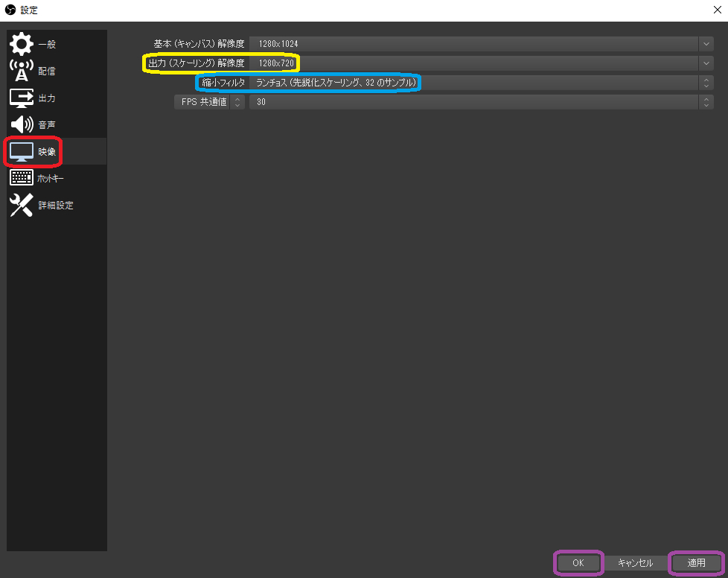Switch to the 音声 settings tab label
This screenshot has height=578, width=728.
(x=47, y=125)
